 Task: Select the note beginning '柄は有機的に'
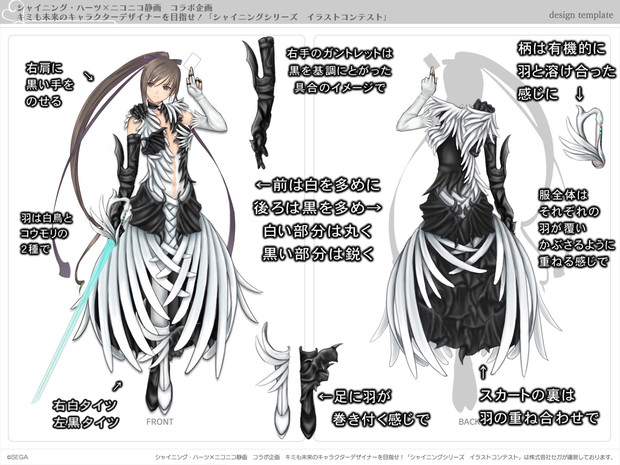click(566, 71)
